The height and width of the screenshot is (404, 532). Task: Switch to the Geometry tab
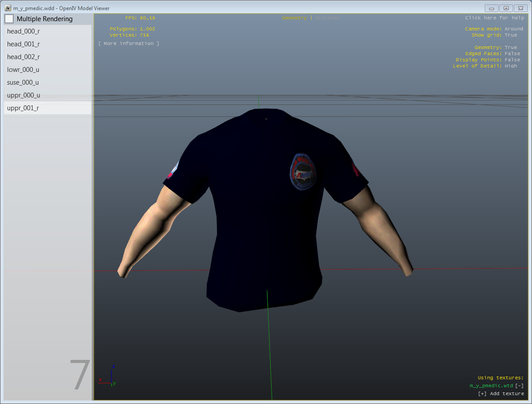(294, 18)
